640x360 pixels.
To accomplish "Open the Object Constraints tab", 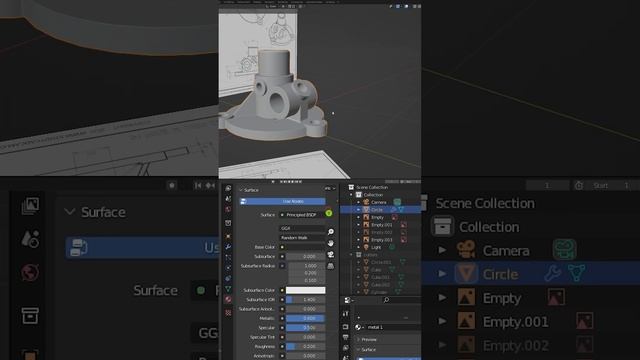I will 228,278.
